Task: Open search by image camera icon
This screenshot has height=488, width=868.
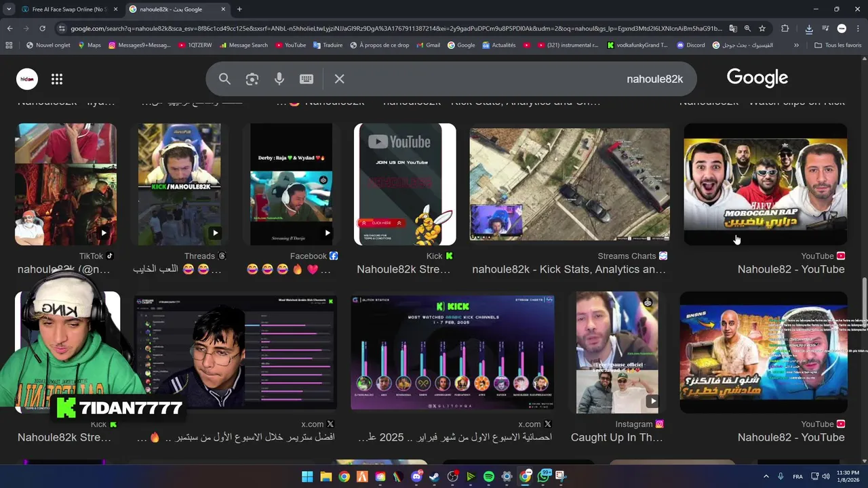Action: (x=252, y=79)
